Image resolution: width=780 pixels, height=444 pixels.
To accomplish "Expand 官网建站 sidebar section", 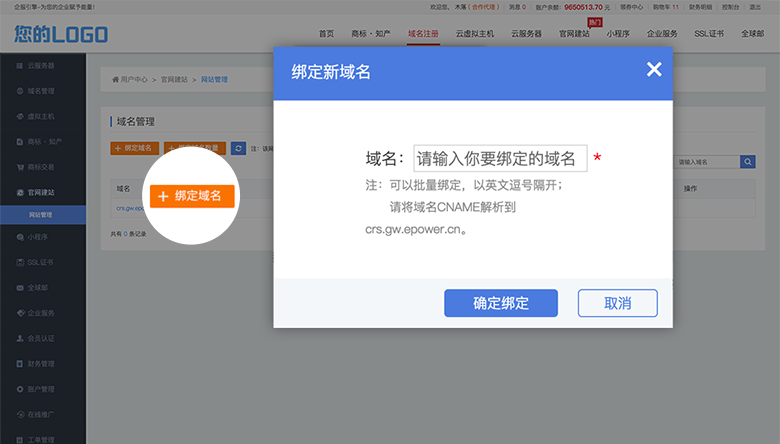I will point(42,191).
